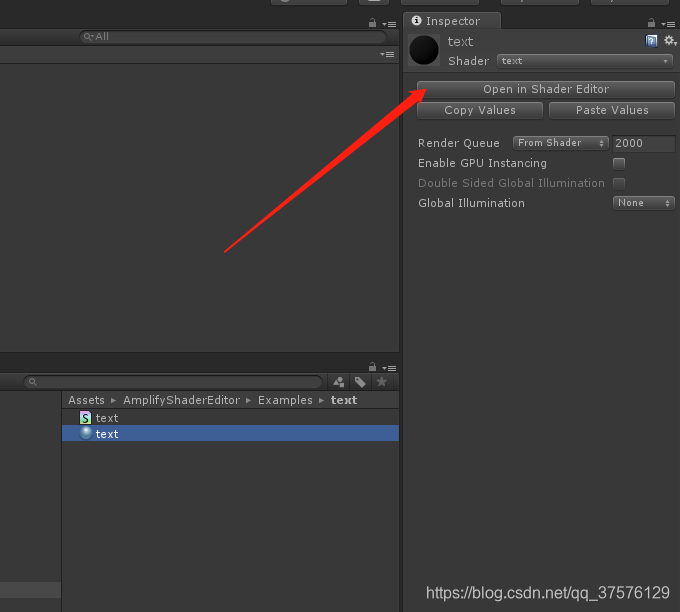Click hierarchy All search field
Viewport: 680px width, 612px height.
233,37
